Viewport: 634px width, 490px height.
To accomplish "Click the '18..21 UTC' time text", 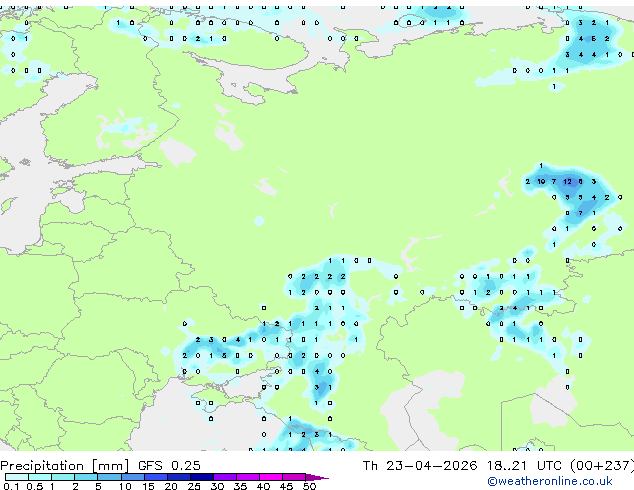I will tap(524, 466).
